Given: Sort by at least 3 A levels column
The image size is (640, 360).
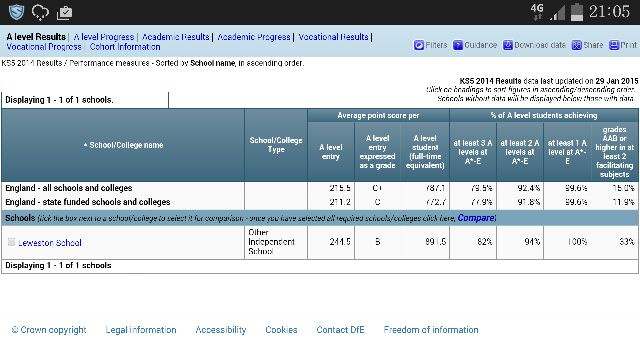Looking at the screenshot, I should pyautogui.click(x=473, y=152).
